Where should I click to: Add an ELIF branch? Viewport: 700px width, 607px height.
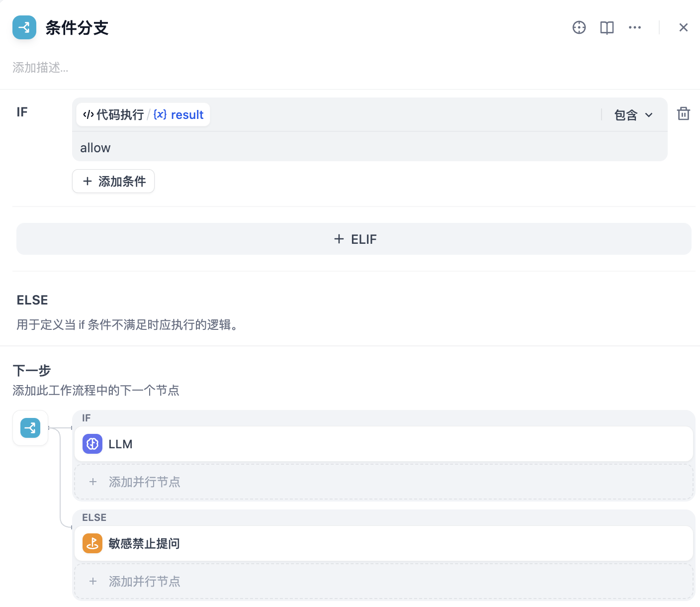[354, 239]
